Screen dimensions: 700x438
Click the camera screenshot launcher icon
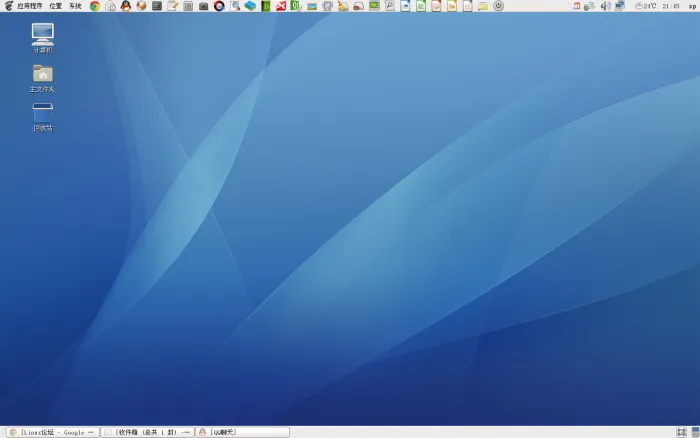(x=203, y=6)
